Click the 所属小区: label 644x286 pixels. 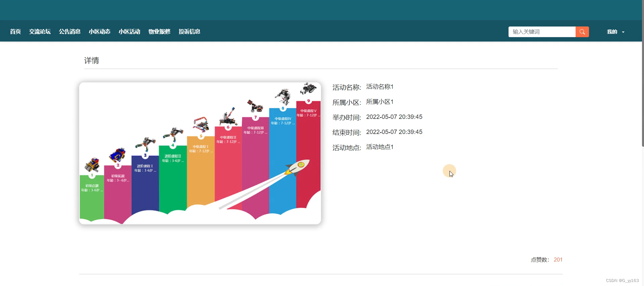coord(346,102)
